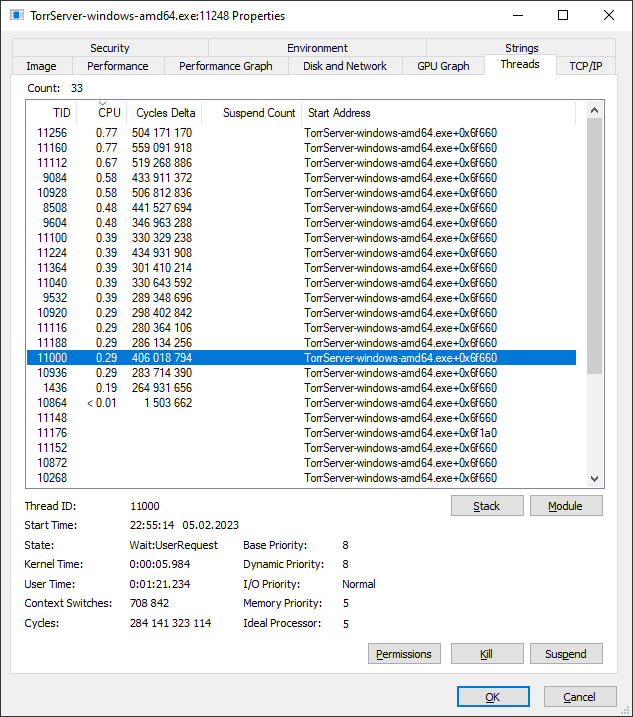
Task: Select thread row with TID 10928
Action: pyautogui.click(x=301, y=193)
